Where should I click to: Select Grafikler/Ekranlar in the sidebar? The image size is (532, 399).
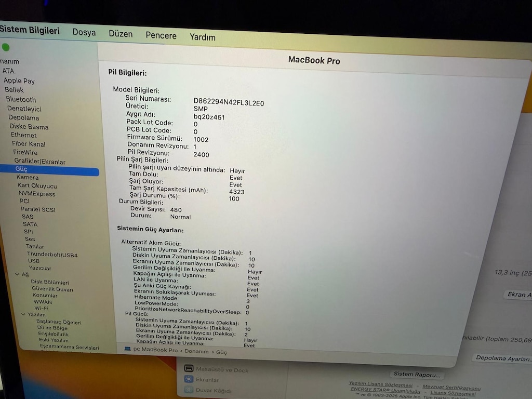click(39, 162)
